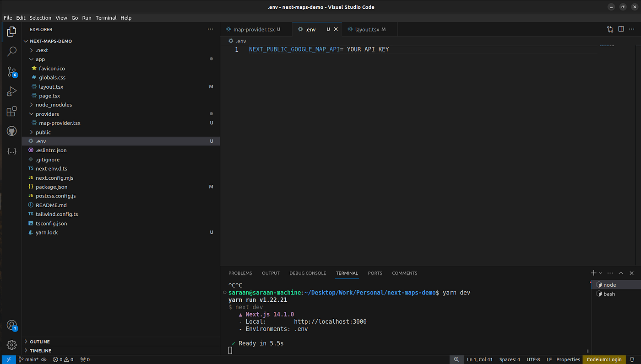Expand the public folder
Viewport: 641px width, 364px height.
(x=121, y=132)
